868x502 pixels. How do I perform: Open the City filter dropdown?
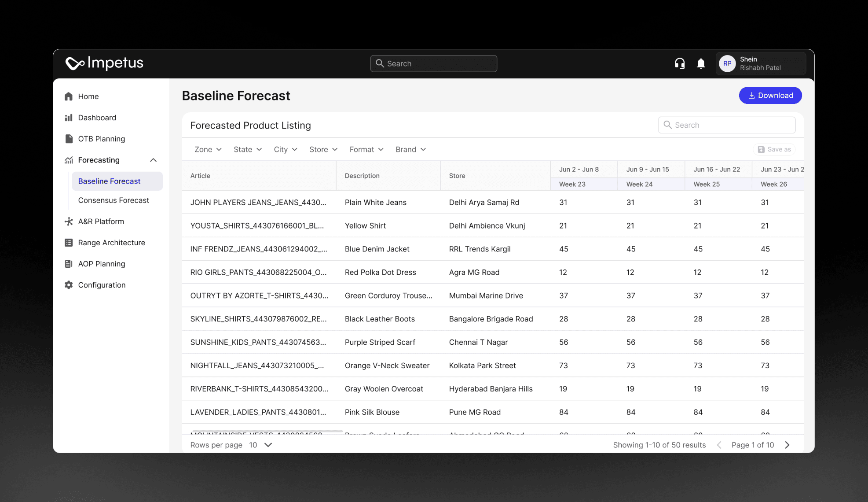point(286,149)
